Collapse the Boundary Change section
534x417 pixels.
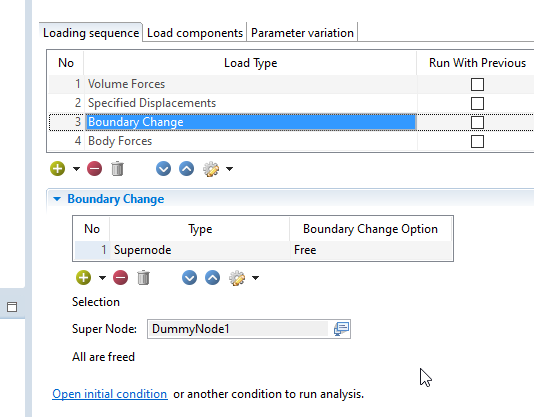click(57, 199)
